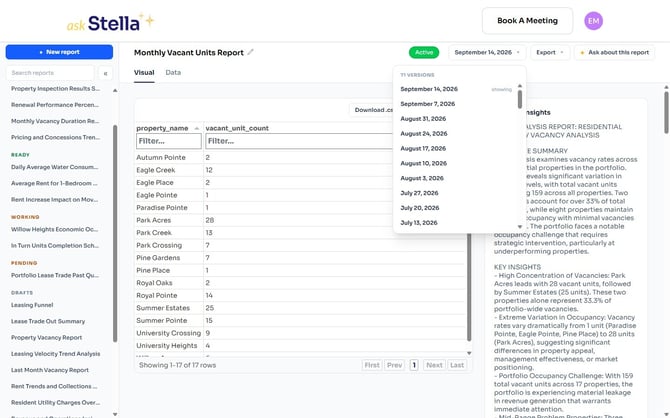Click the Active status badge
Viewport: 670px width, 418px height.
coord(423,52)
